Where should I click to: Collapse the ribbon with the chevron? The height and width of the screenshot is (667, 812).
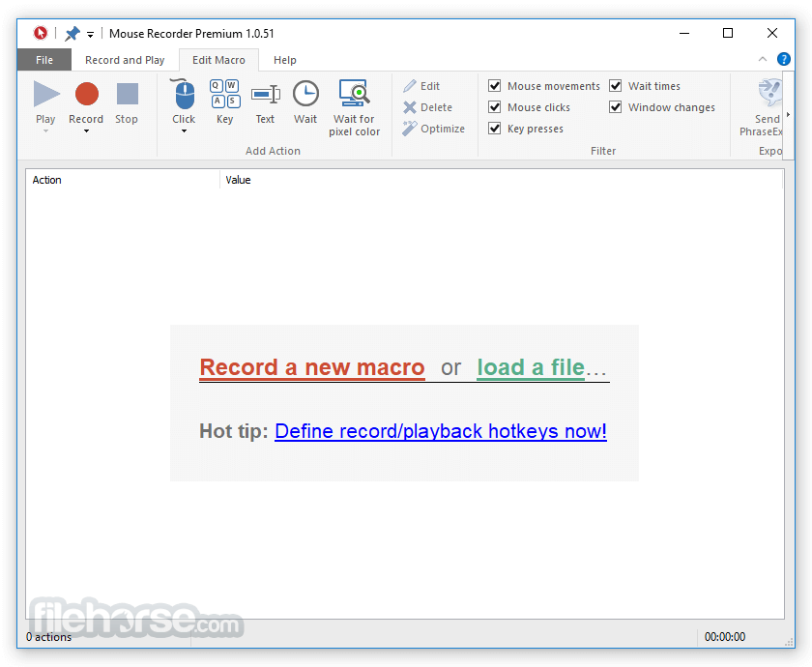pos(763,59)
